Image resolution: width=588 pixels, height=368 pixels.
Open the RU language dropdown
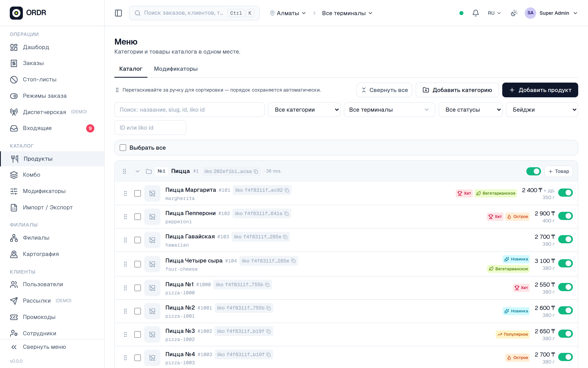click(494, 13)
